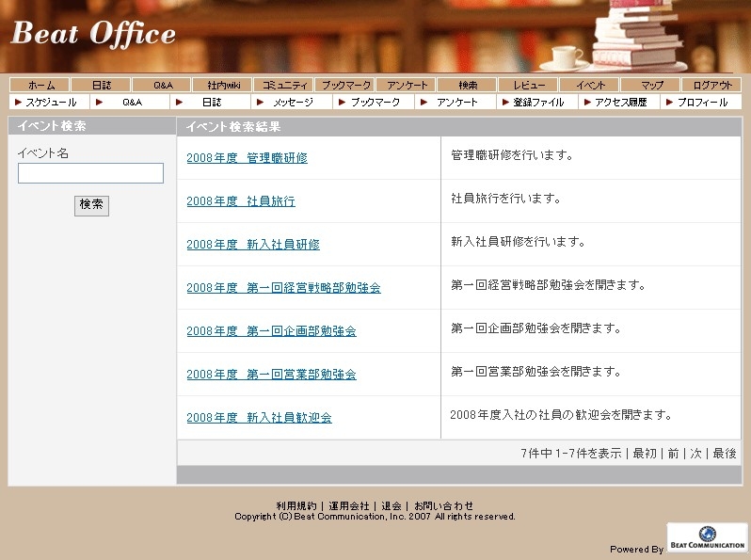Open the 第一回営業部勉強会 event link
Viewport: 751px width, 560px height.
(x=271, y=375)
